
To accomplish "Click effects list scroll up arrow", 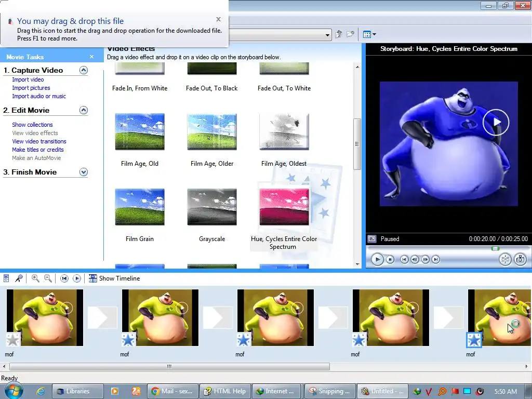I will pos(357,67).
